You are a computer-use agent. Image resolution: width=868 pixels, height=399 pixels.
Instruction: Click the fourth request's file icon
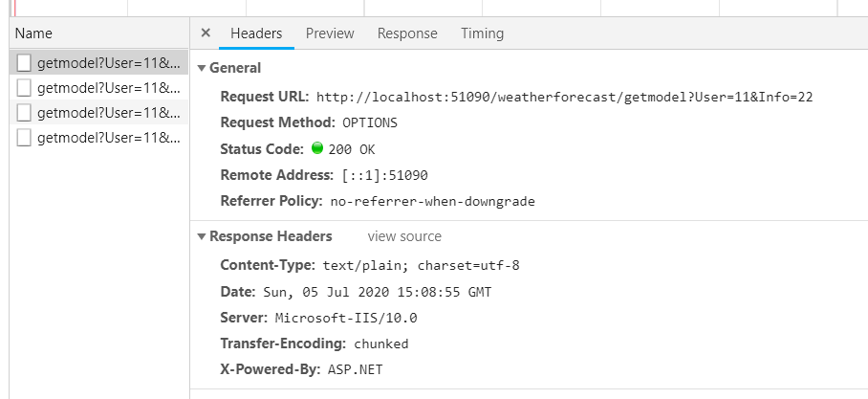click(24, 138)
